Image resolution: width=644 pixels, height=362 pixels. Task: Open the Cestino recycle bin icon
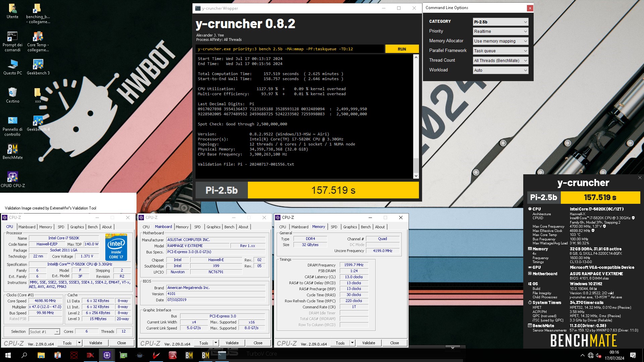(x=12, y=95)
